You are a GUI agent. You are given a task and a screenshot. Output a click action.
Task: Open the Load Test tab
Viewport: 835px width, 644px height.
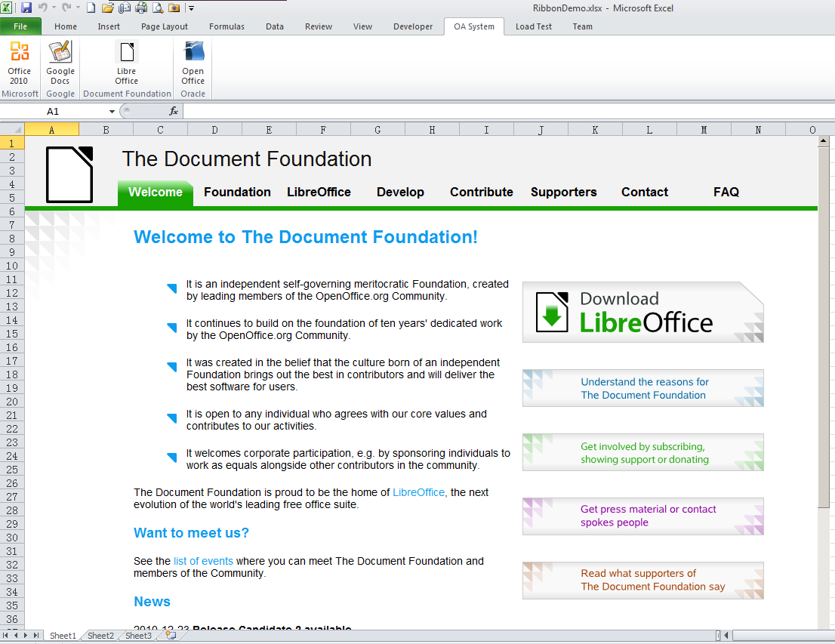[x=534, y=26]
